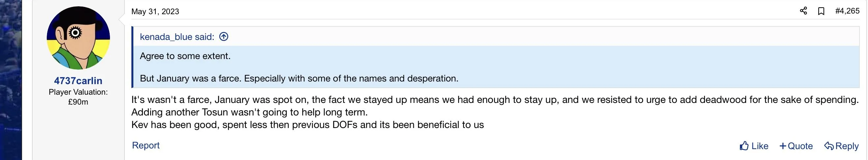This screenshot has height=160, width=868.
Task: Click the blue background strip on the left
Action: (x=11, y=80)
